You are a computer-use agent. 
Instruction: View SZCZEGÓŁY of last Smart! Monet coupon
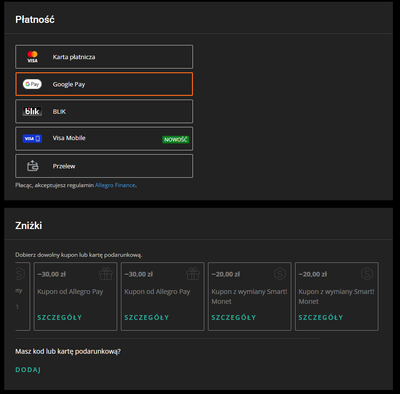point(320,317)
